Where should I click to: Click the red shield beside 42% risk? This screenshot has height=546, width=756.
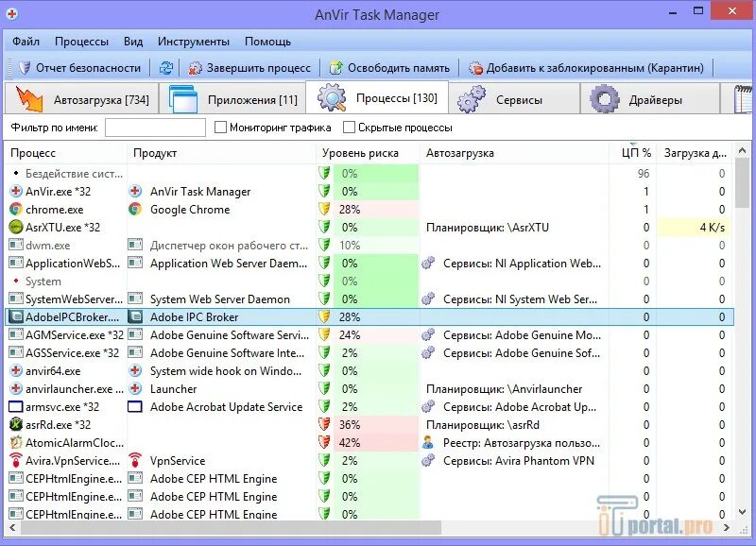324,442
